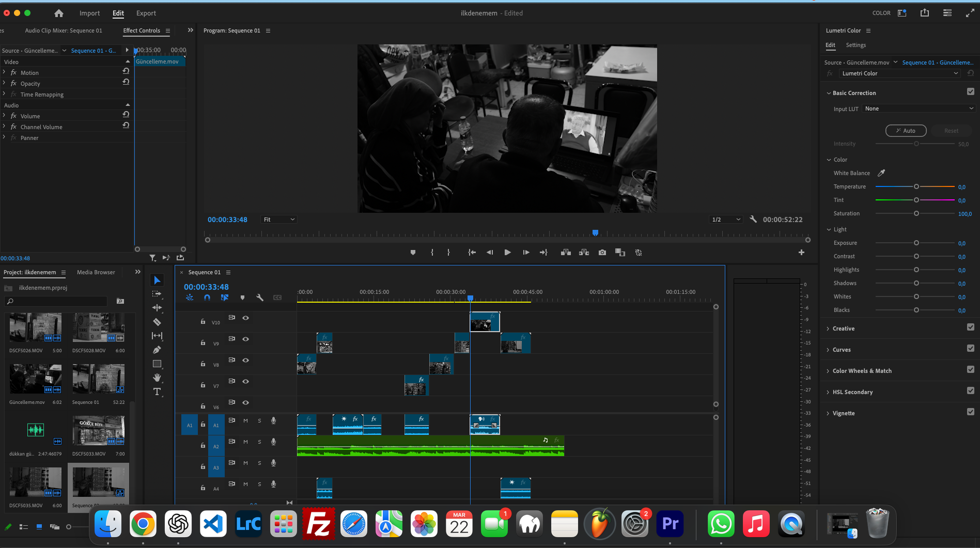The width and height of the screenshot is (980, 548).
Task: Uncheck the Basic Correction checkbox
Action: pyautogui.click(x=970, y=92)
